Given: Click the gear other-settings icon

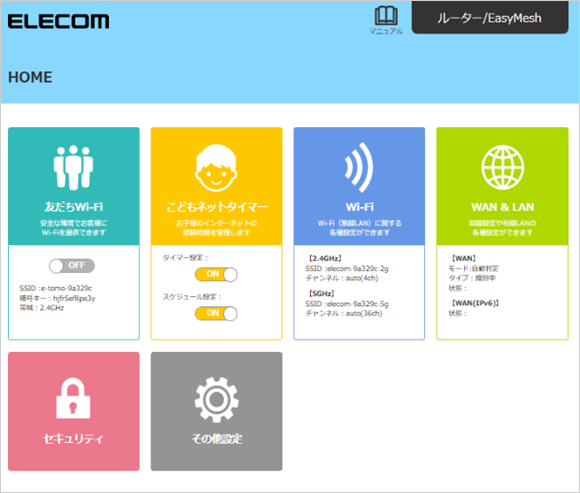Looking at the screenshot, I should tap(216, 399).
